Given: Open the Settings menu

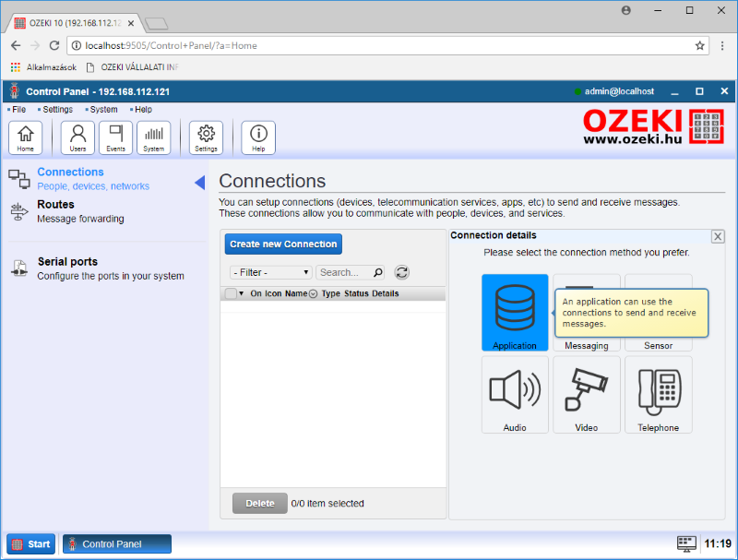Looking at the screenshot, I should [57, 110].
